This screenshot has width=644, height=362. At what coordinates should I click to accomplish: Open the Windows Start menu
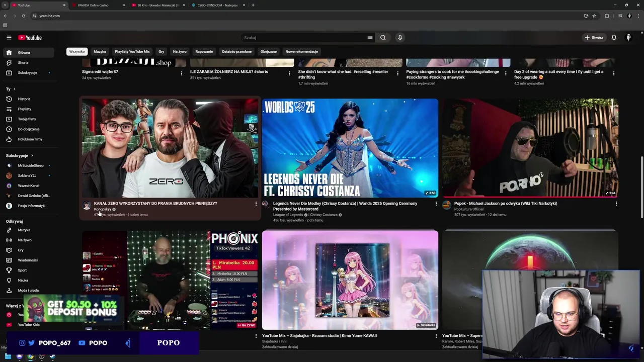pyautogui.click(x=8, y=356)
